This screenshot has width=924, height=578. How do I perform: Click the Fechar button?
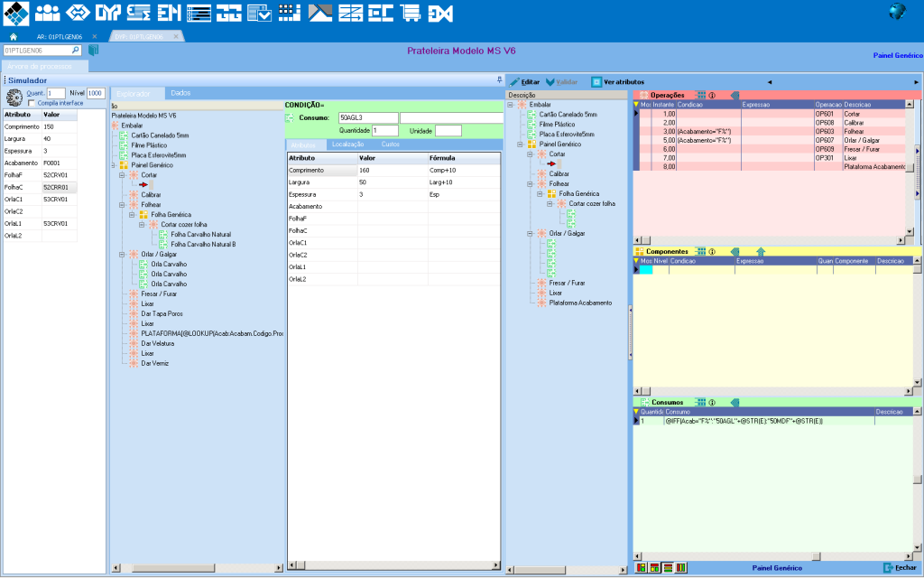901,568
